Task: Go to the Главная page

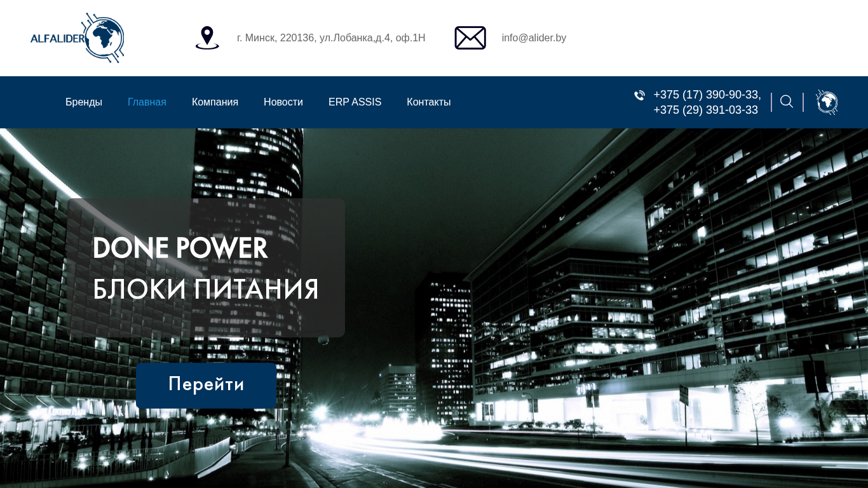Action: (147, 102)
